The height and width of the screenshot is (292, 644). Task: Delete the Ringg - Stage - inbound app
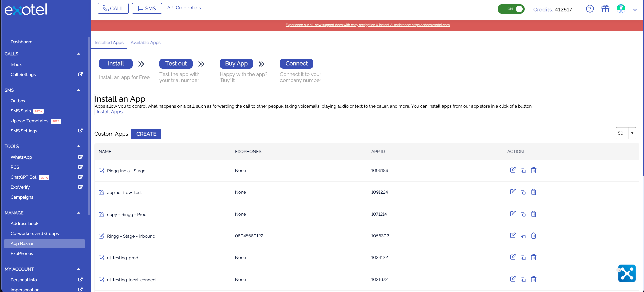534,236
